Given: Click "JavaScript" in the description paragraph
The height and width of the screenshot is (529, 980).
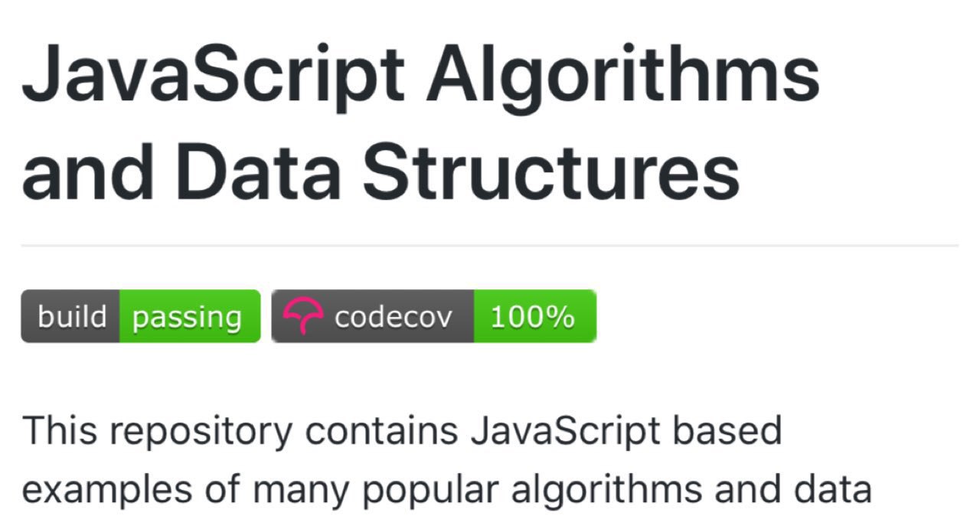Looking at the screenshot, I should click(565, 433).
